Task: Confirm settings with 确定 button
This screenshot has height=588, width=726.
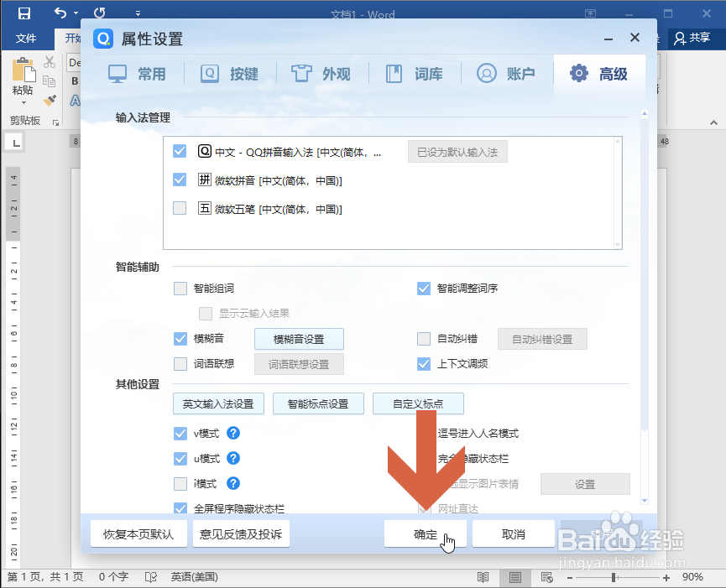Action: coord(426,533)
